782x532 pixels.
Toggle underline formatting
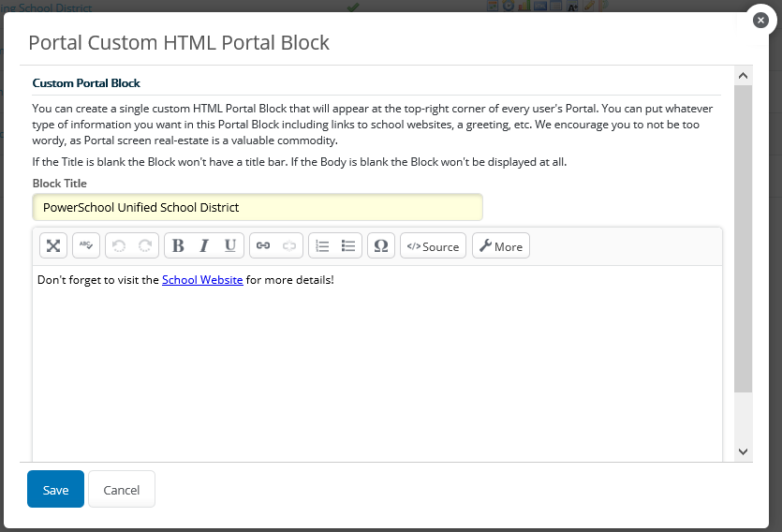pos(229,245)
